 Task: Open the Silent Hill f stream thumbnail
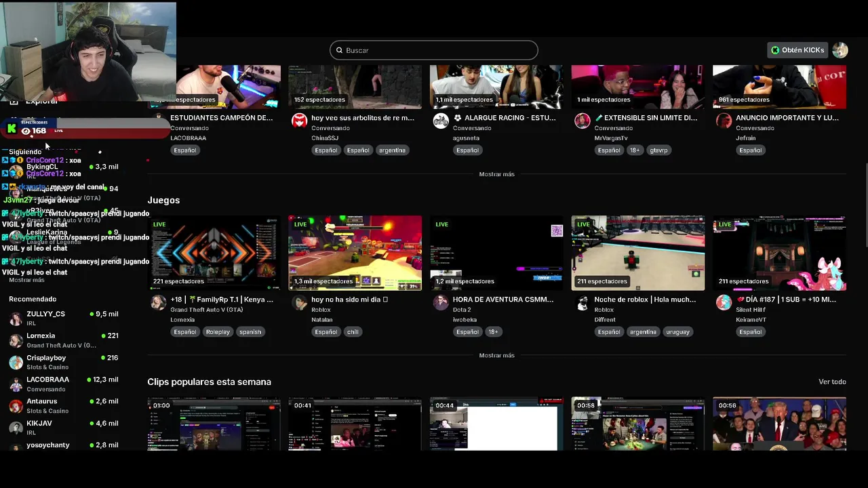pyautogui.click(x=779, y=253)
